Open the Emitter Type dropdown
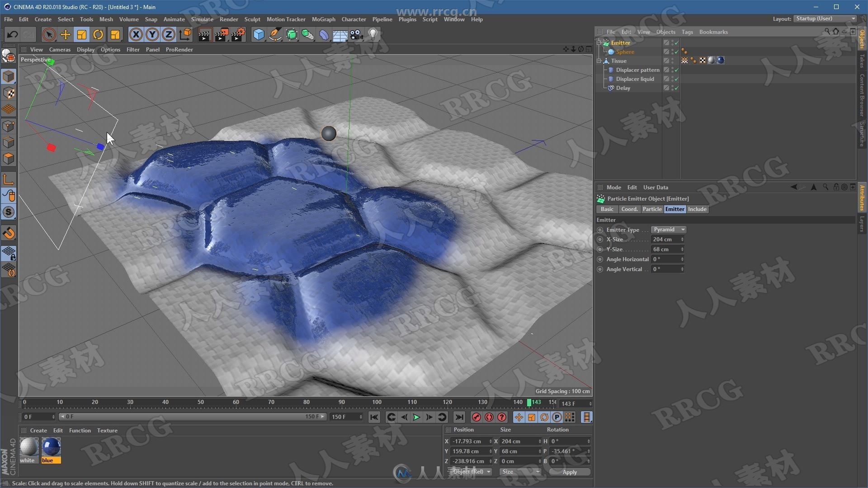Screen dimensions: 868x488 click(x=669, y=230)
